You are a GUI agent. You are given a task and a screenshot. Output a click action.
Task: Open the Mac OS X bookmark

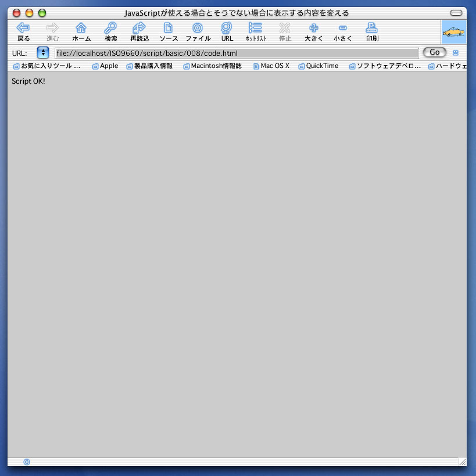(271, 66)
